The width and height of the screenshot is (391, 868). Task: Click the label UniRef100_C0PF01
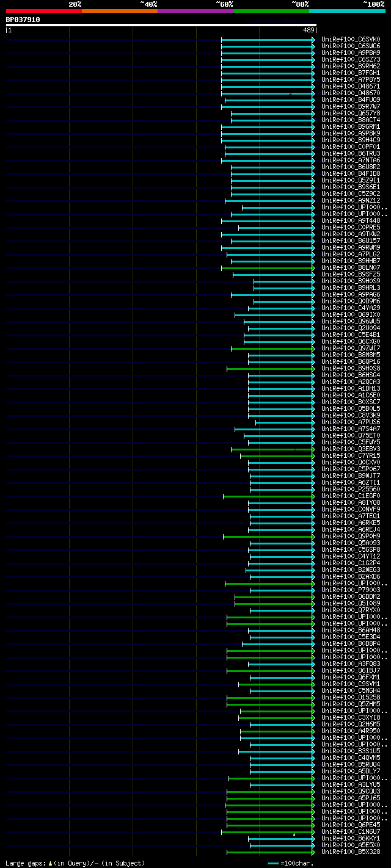tap(351, 146)
